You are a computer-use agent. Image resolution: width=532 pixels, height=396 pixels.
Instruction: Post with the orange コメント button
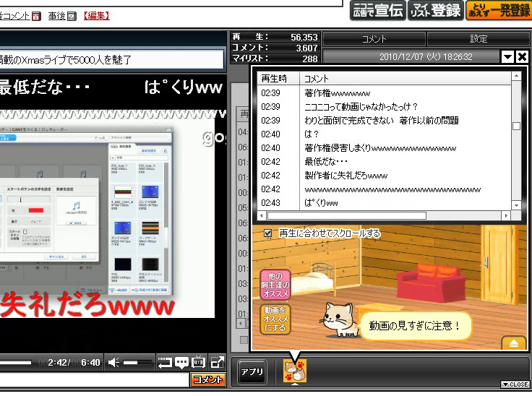207,379
